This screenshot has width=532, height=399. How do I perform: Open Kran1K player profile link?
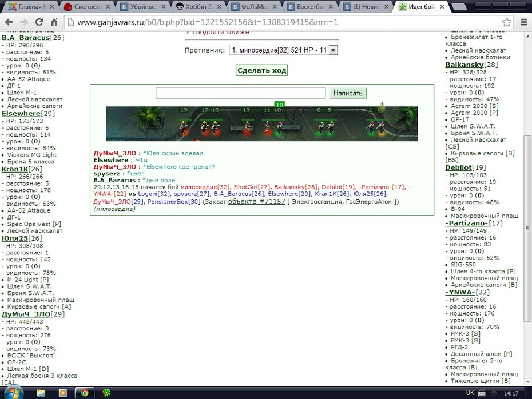15,169
